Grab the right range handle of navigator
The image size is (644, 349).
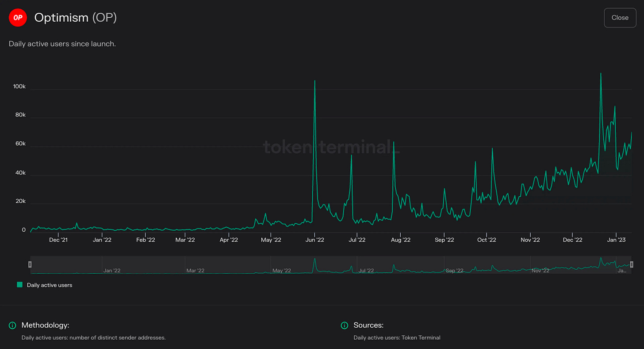coord(632,264)
